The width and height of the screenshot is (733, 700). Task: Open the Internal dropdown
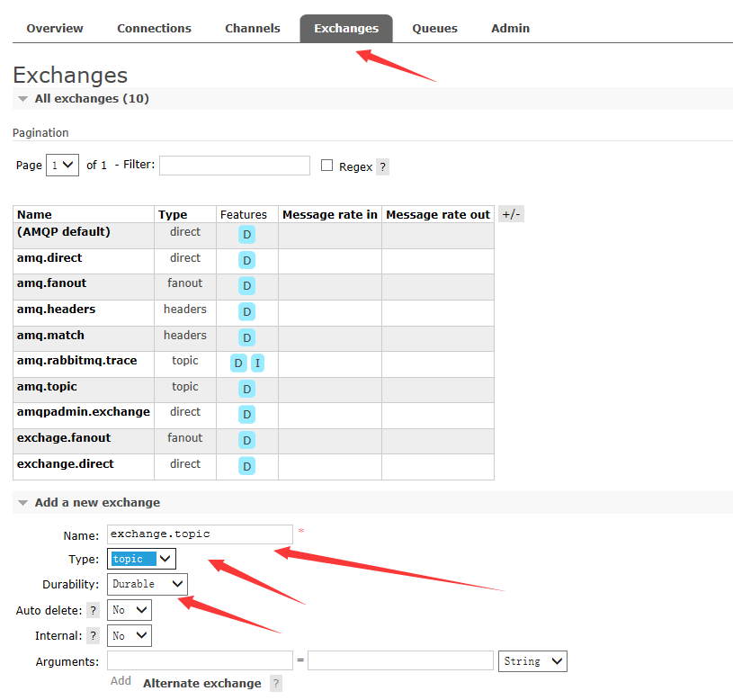point(130,636)
